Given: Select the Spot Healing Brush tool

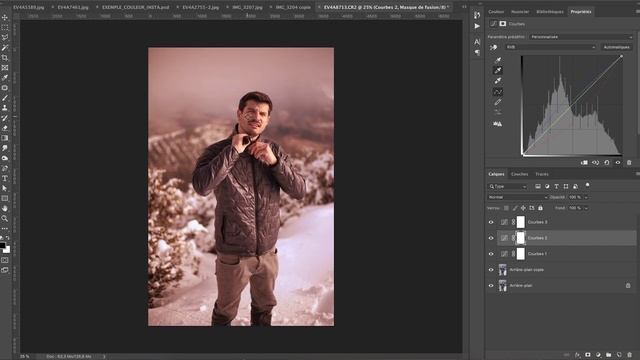Looking at the screenshot, I should 5,88.
